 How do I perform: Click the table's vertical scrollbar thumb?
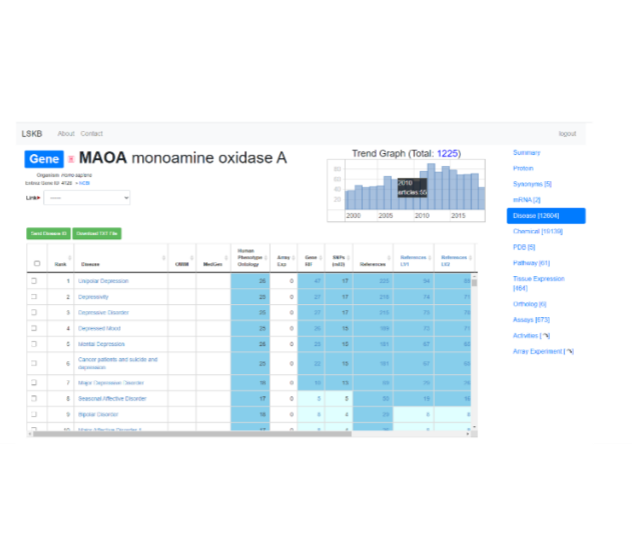(474, 283)
